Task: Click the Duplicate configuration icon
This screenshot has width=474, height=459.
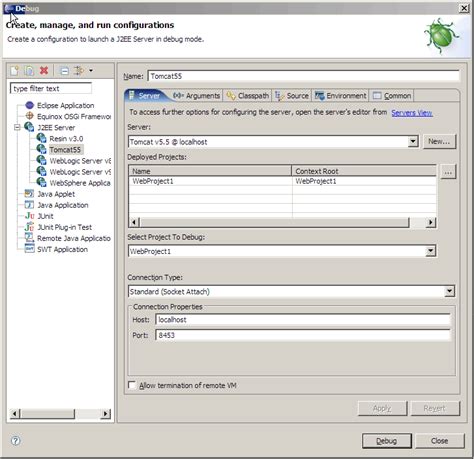Action: [x=29, y=71]
